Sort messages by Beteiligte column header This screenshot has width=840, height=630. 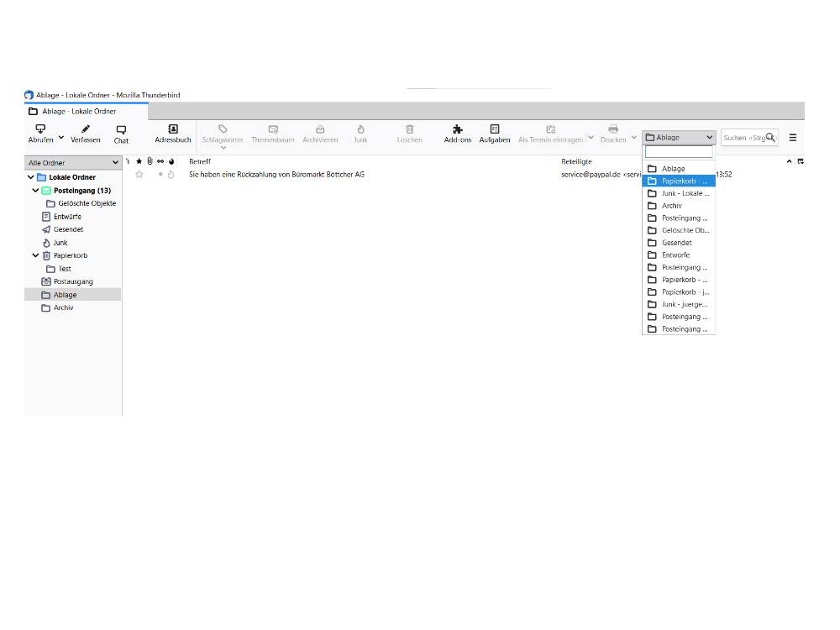576,161
